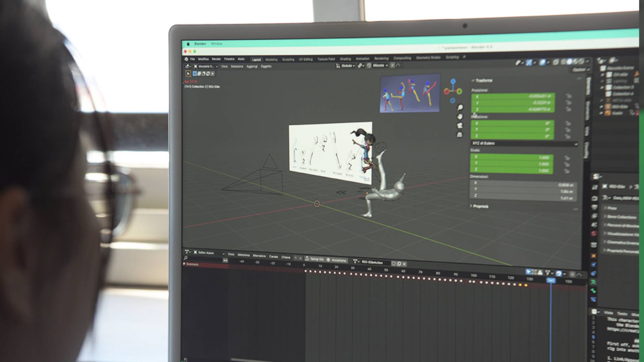Toggle proportional editing button
This screenshot has height=362, width=644.
(392, 65)
